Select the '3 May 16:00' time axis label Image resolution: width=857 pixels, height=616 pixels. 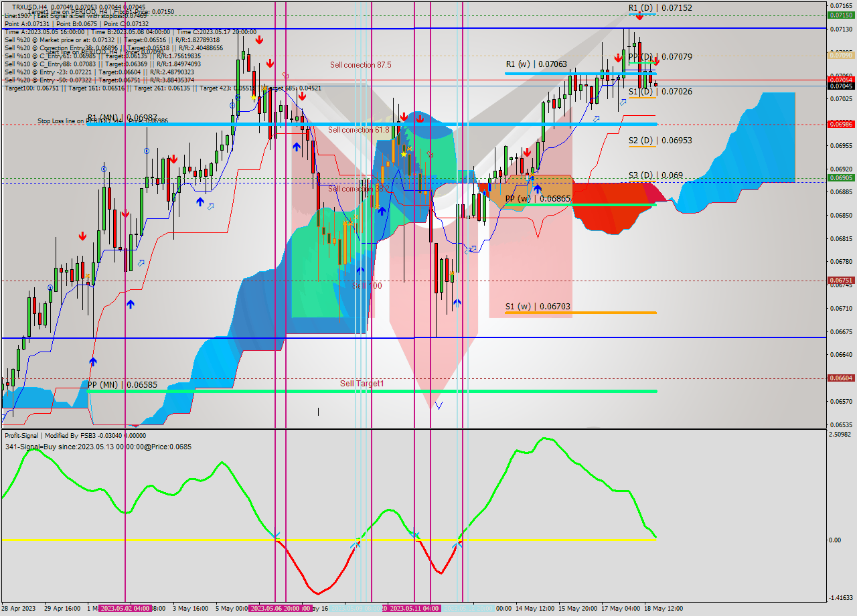tap(190, 609)
